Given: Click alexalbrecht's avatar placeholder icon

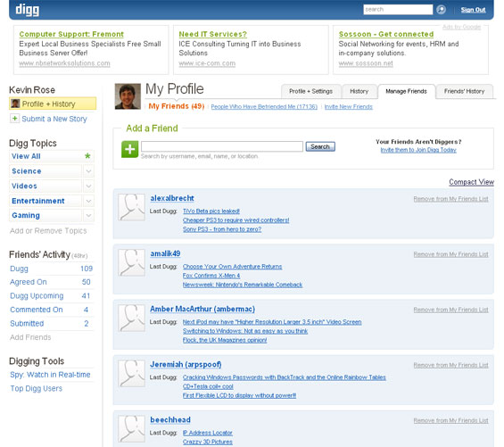Looking at the screenshot, I should (x=131, y=207).
